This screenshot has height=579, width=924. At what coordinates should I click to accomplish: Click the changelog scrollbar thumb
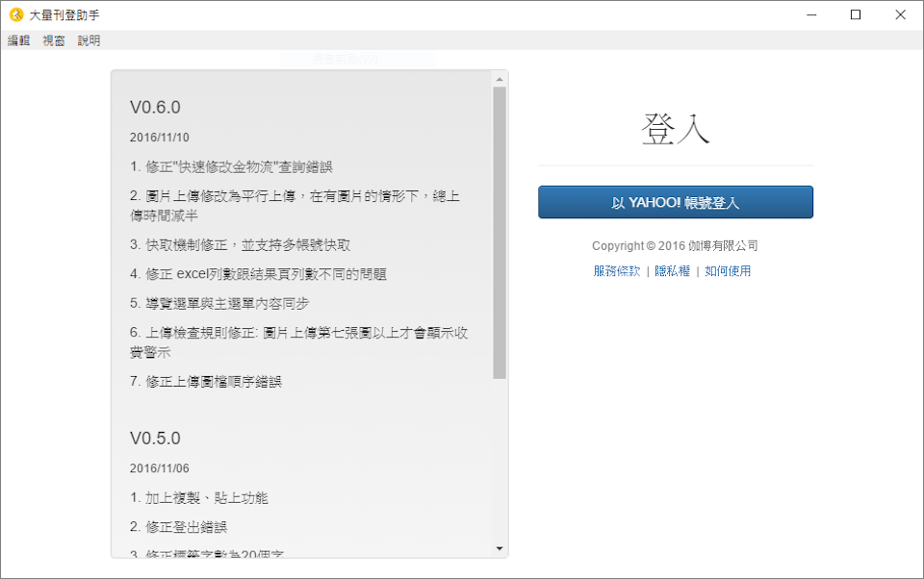(x=500, y=231)
